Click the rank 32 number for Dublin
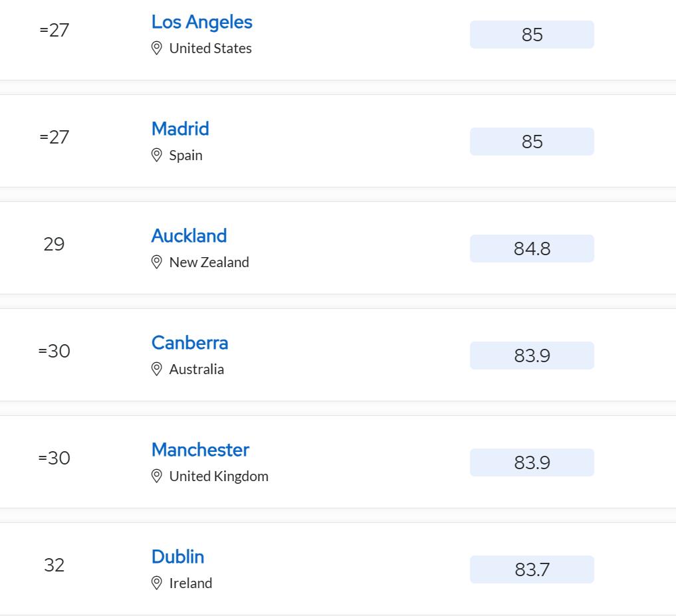 click(x=54, y=565)
